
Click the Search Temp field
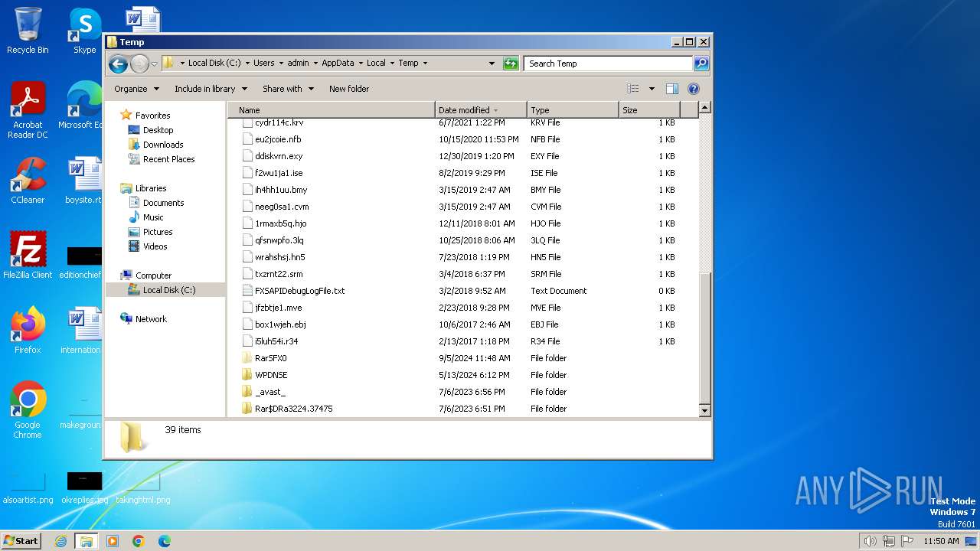coord(609,64)
